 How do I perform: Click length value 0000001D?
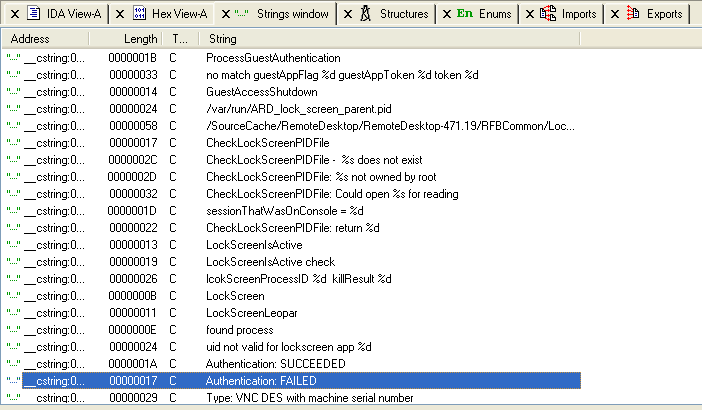[132, 211]
